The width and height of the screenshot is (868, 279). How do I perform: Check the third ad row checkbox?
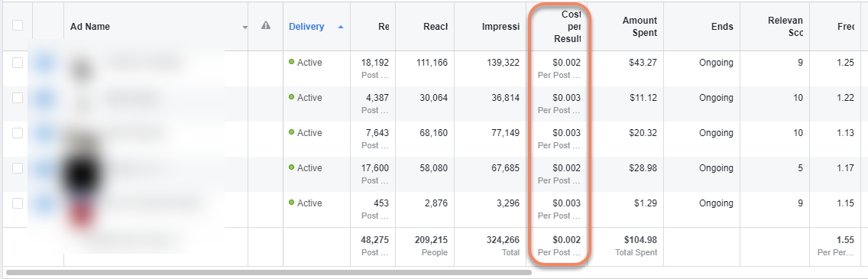coord(18,133)
